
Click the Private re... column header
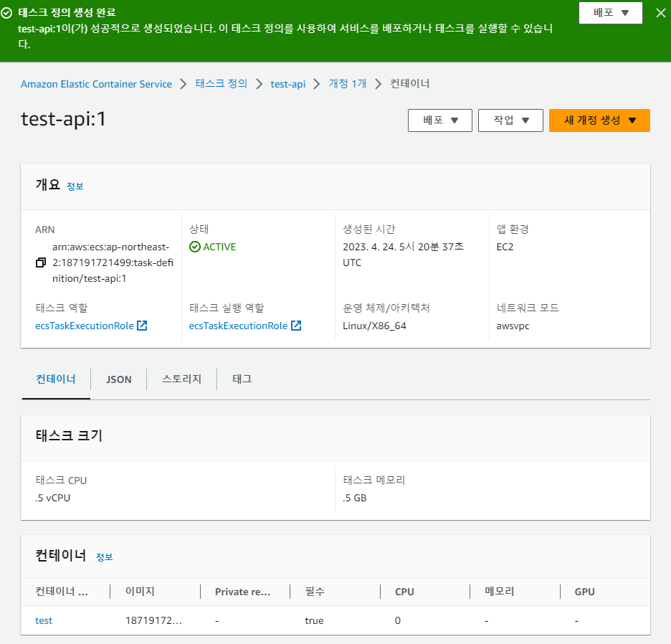pyautogui.click(x=242, y=592)
